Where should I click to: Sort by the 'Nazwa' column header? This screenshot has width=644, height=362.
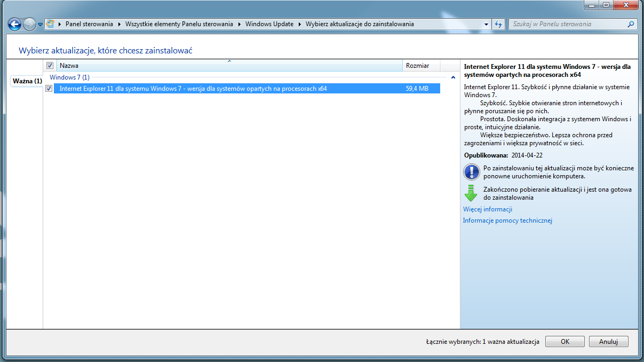(229, 66)
